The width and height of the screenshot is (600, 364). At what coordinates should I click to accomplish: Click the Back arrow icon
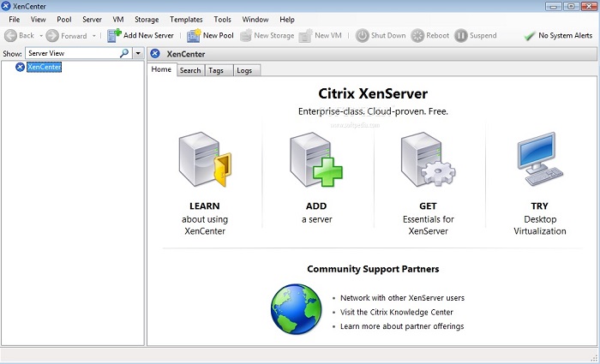tap(10, 36)
